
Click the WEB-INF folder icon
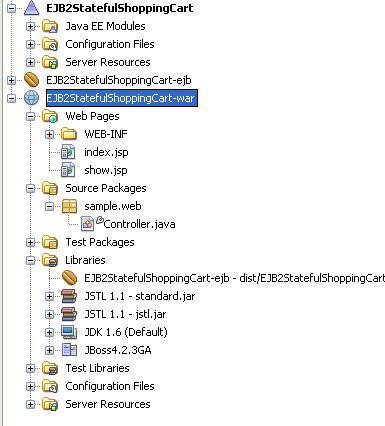(x=69, y=134)
